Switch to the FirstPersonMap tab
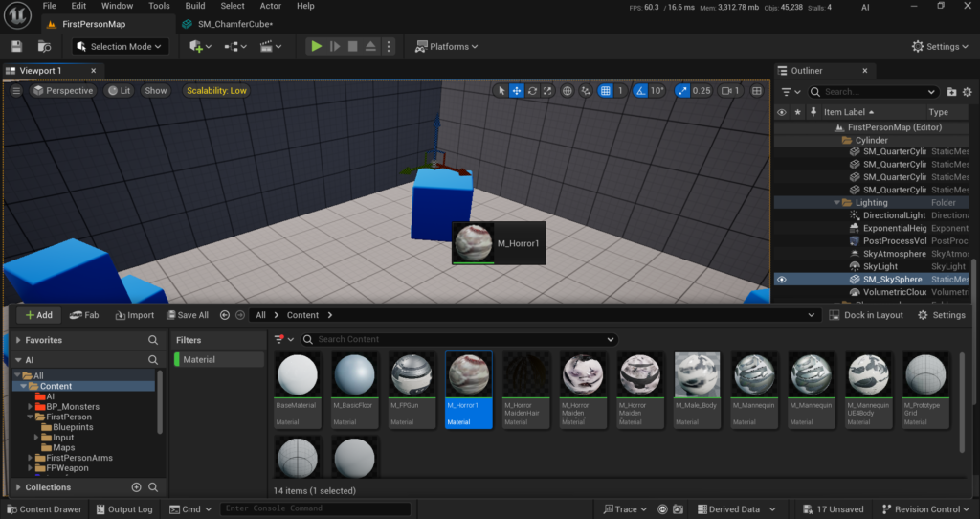The width and height of the screenshot is (980, 519). coord(94,24)
